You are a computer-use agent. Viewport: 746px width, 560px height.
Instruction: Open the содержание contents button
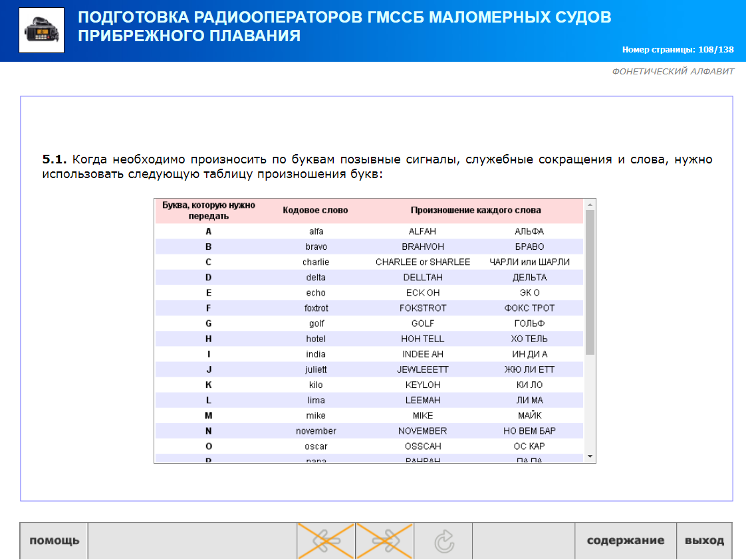tap(626, 541)
